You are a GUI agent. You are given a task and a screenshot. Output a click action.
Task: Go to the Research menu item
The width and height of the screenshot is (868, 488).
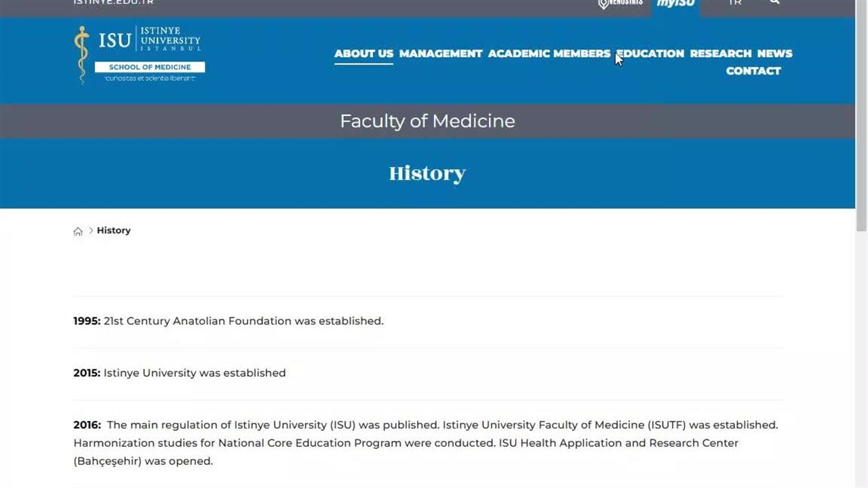720,54
